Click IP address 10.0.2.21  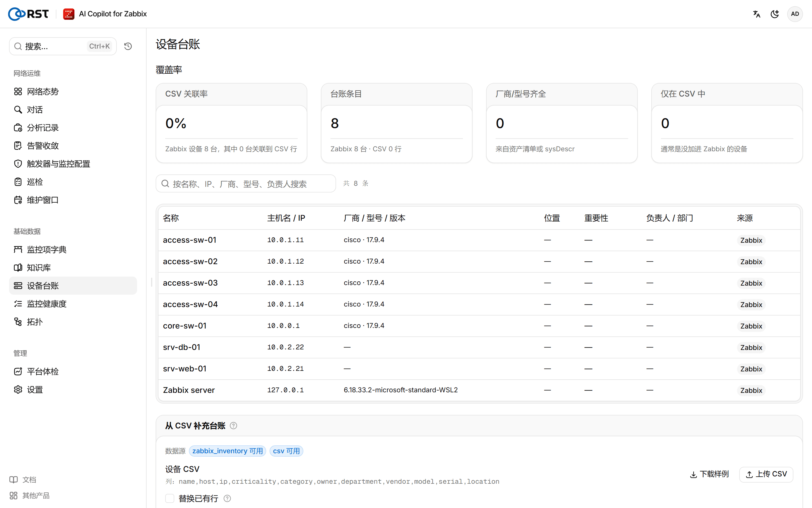(x=285, y=369)
